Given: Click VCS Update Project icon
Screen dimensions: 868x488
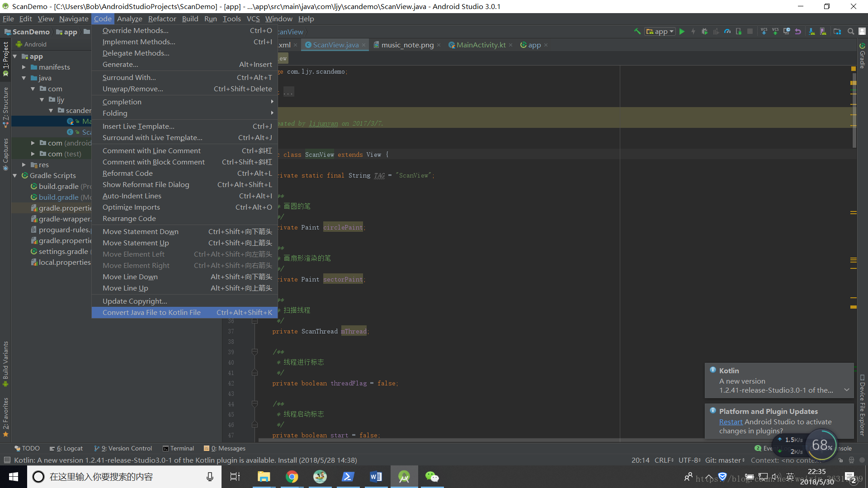Looking at the screenshot, I should [x=764, y=32].
